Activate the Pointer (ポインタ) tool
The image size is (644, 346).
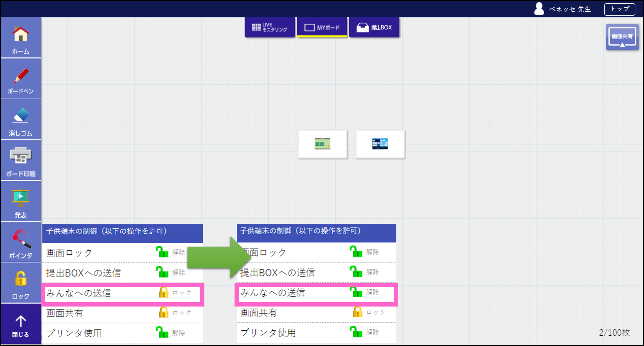(x=21, y=243)
